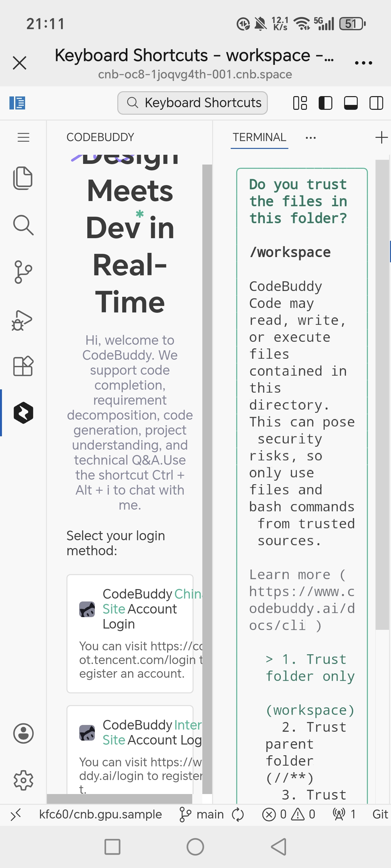The image size is (391, 868).
Task: Open the Source Control icon
Action: [23, 272]
